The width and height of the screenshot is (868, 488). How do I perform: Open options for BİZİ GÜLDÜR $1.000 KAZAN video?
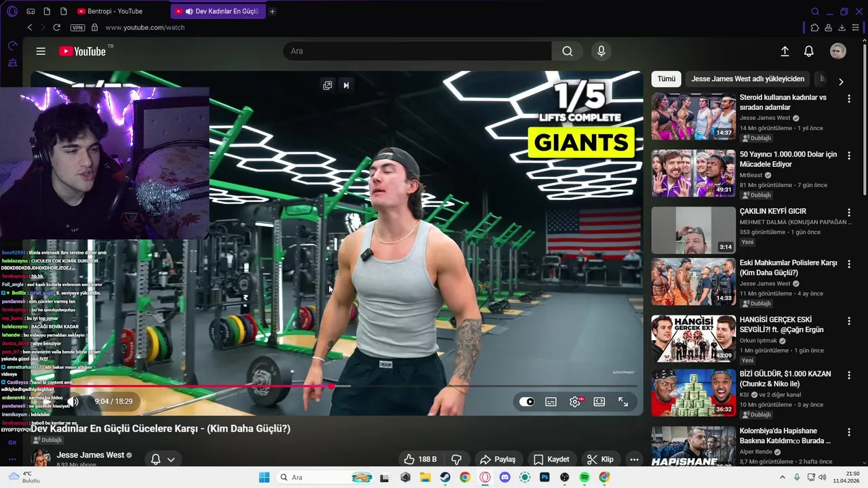pyautogui.click(x=849, y=375)
